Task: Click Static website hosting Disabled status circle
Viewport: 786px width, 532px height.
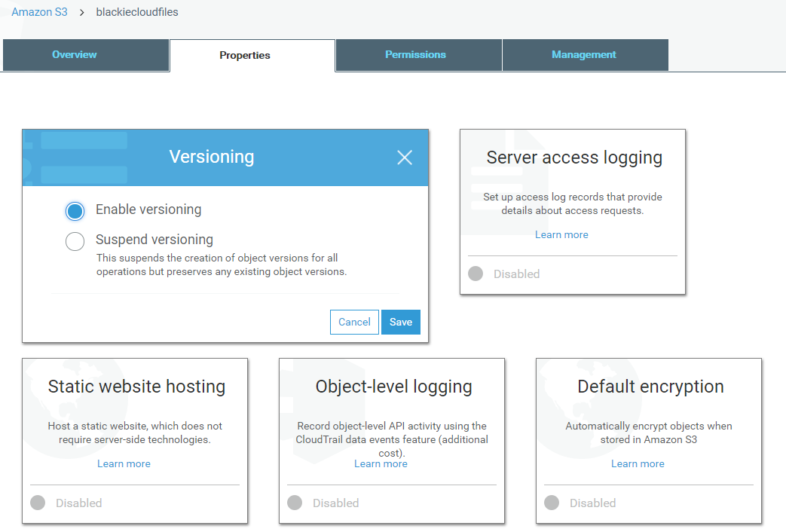Action: [x=38, y=503]
